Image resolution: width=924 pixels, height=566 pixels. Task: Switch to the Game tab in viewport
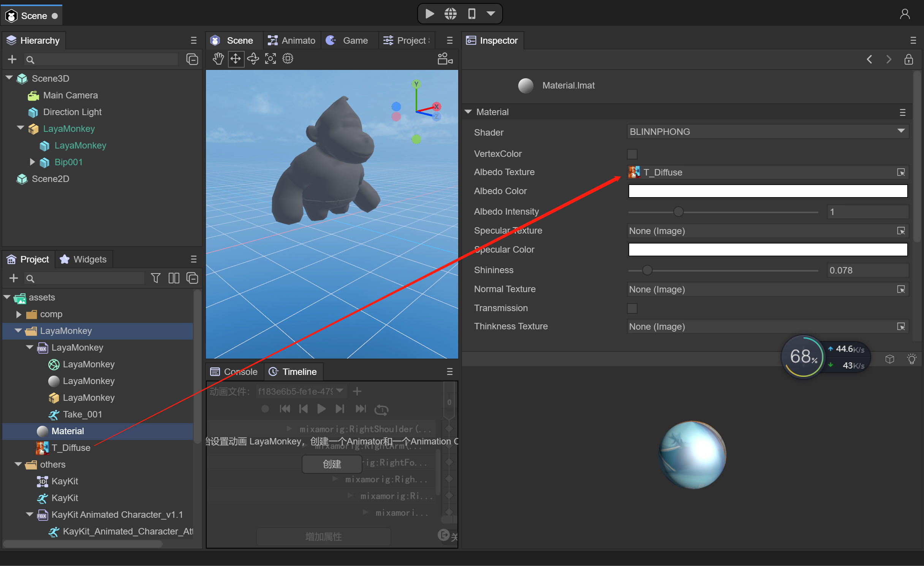(354, 41)
